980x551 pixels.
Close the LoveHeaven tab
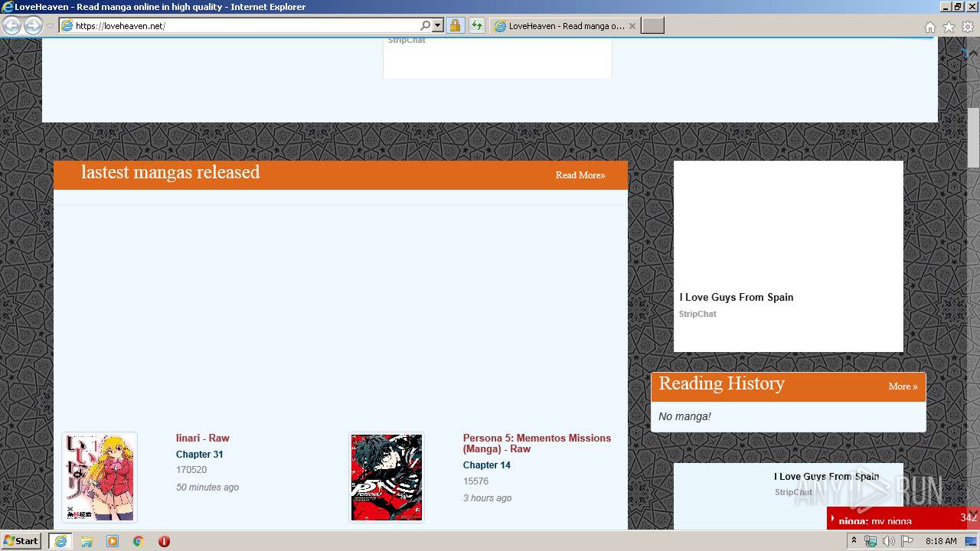coord(632,25)
